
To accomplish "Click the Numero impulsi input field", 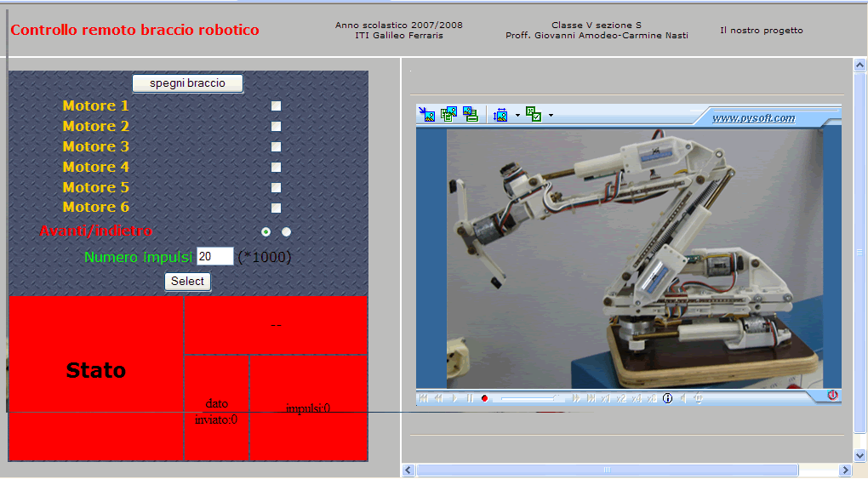I will 214,256.
